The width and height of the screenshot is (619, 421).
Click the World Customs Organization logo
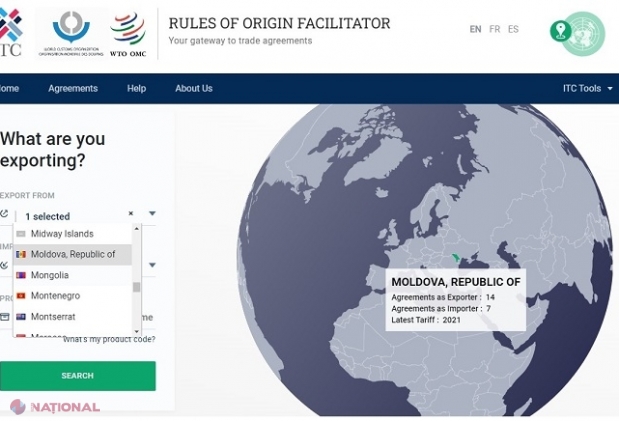(x=71, y=34)
